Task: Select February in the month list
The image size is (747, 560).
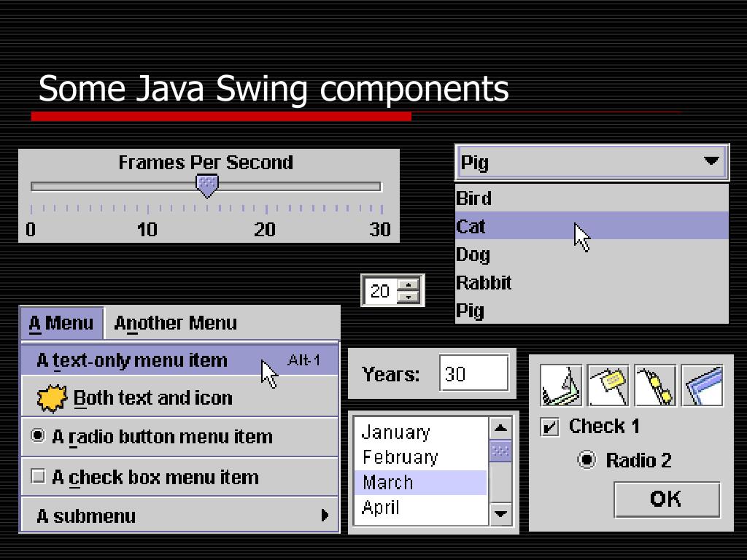Action: [400, 457]
